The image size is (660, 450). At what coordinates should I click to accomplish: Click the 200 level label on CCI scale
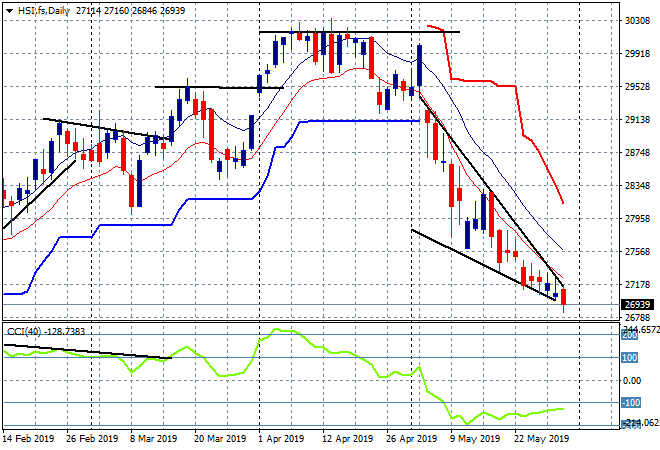click(x=630, y=335)
